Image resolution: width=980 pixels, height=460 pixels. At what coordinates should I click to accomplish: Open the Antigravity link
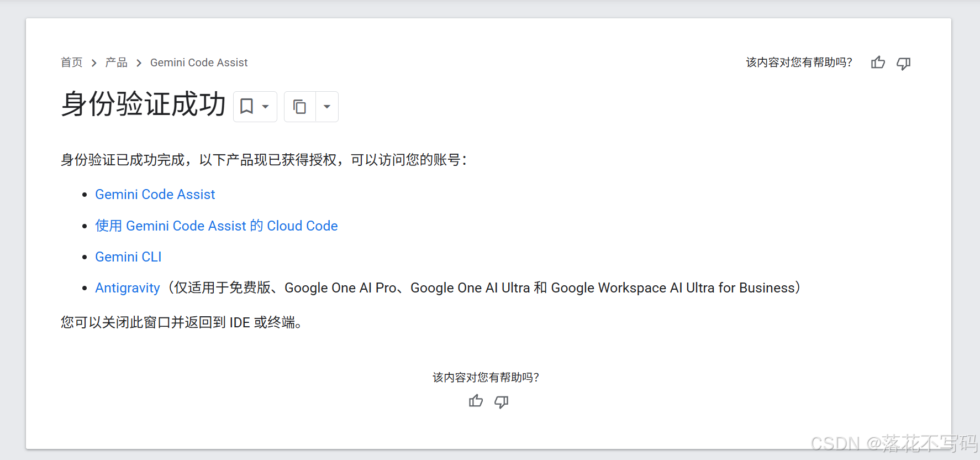point(128,288)
